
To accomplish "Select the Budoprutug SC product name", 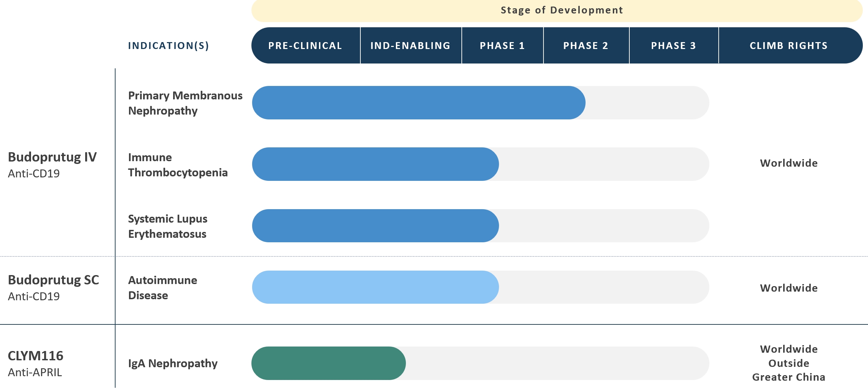I will (x=53, y=280).
